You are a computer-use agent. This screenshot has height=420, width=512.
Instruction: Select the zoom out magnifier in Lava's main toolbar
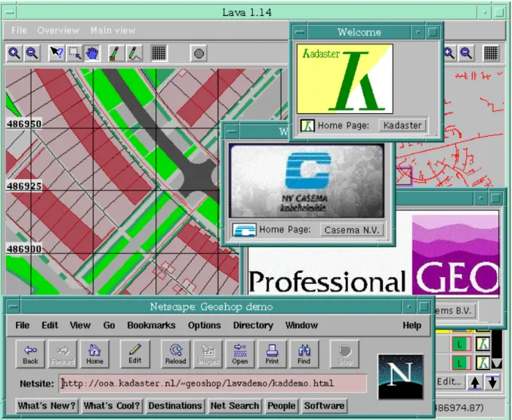(32, 53)
